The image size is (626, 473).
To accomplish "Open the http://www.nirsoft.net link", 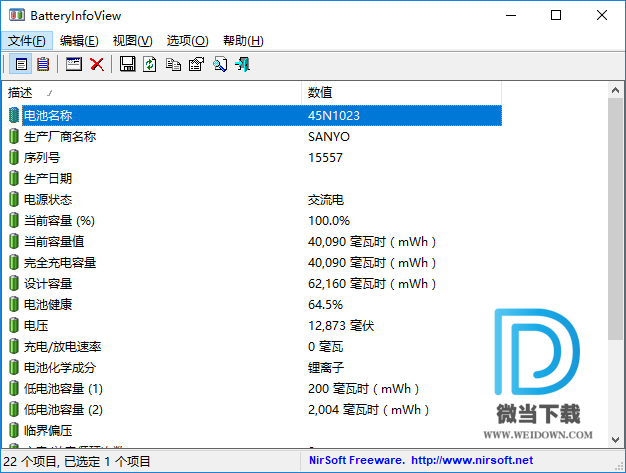I will (472, 460).
